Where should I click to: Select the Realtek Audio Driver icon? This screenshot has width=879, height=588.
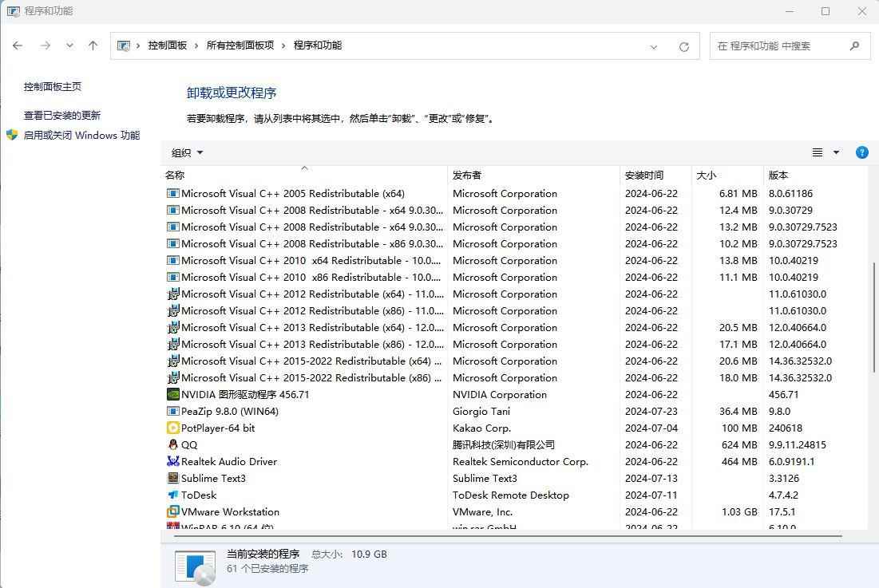pos(173,461)
